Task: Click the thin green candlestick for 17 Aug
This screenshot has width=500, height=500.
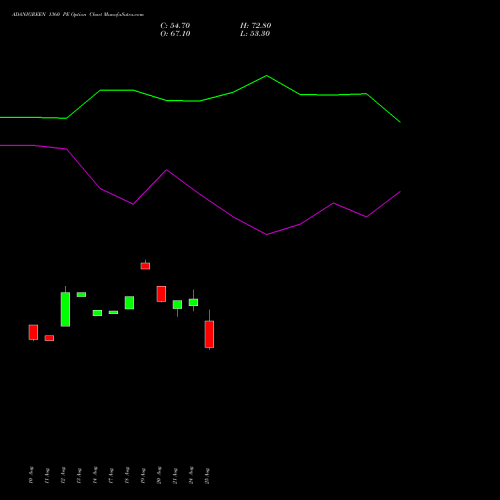Action: point(113,312)
